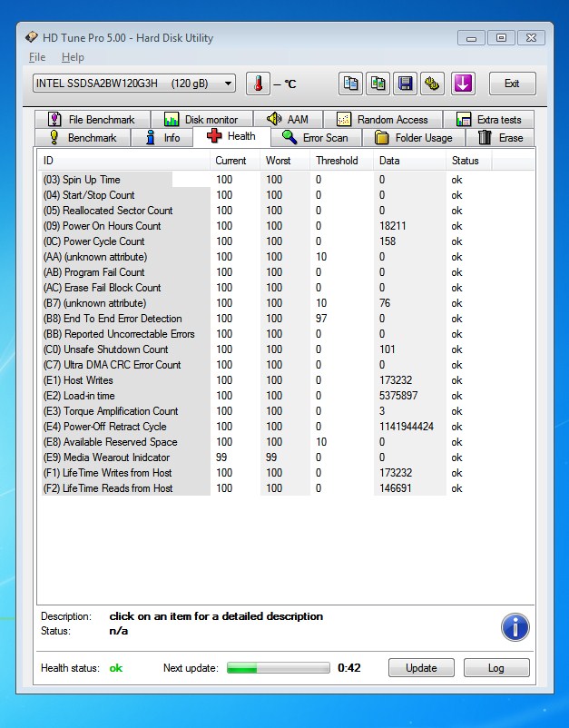This screenshot has height=728, width=569.
Task: Select (F1) LifeTime Writes from Host row
Action: point(286,473)
